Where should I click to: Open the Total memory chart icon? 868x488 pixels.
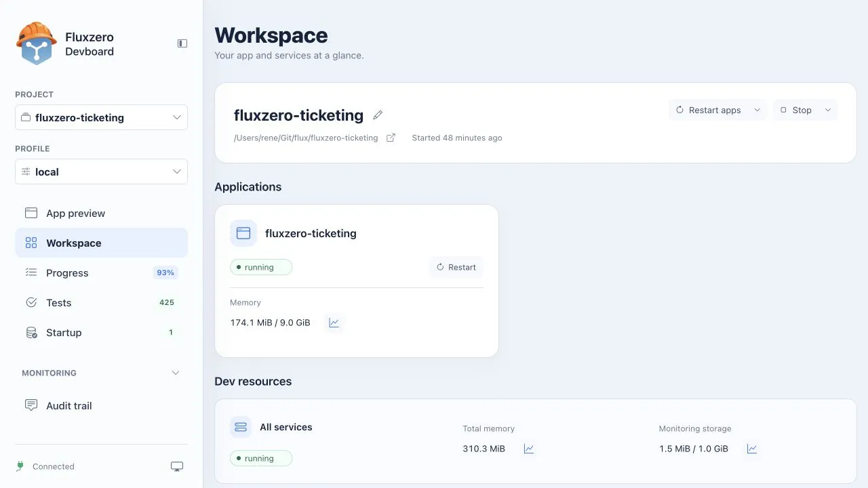[529, 449]
